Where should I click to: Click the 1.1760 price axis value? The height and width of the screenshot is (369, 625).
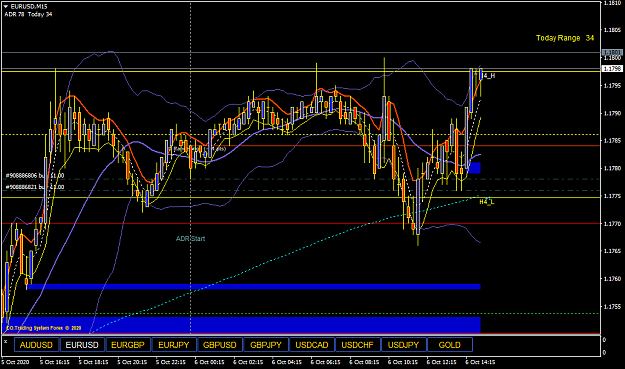612,279
